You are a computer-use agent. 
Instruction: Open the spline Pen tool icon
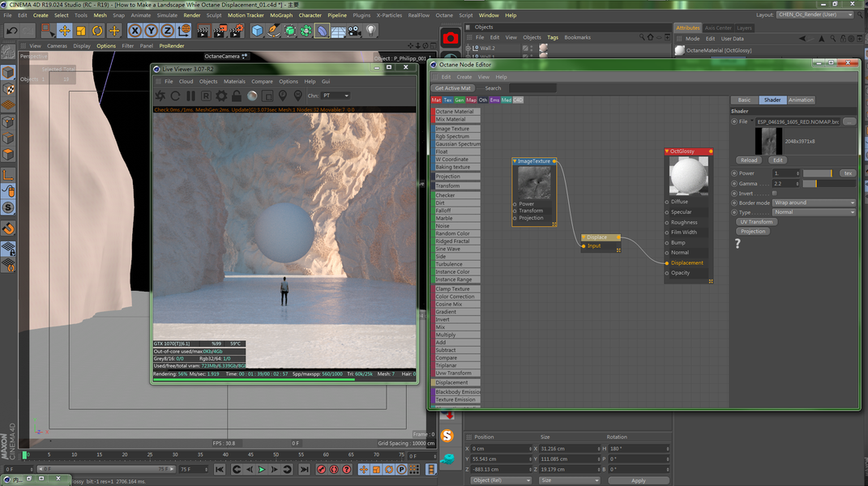coord(273,31)
